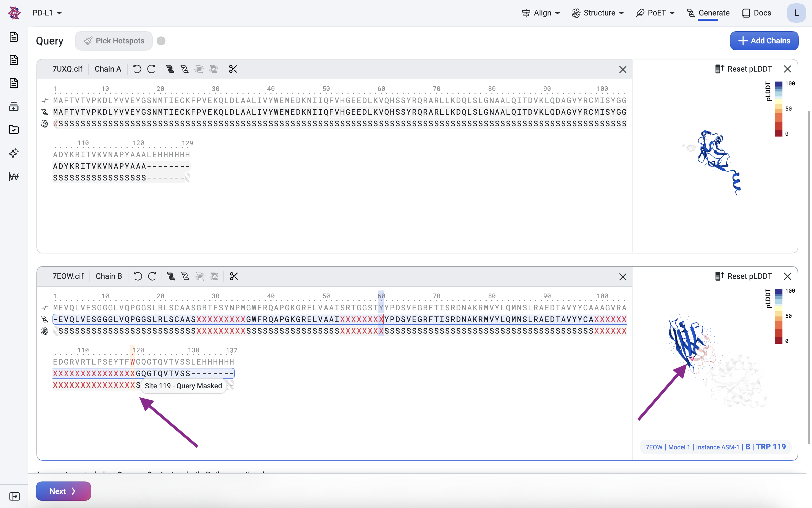Undo the last edit in the 7EOW.cif panel
812x508 pixels.
click(138, 276)
